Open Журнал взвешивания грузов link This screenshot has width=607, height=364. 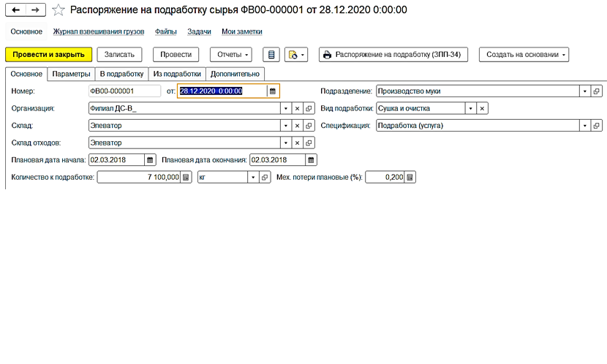click(x=99, y=31)
